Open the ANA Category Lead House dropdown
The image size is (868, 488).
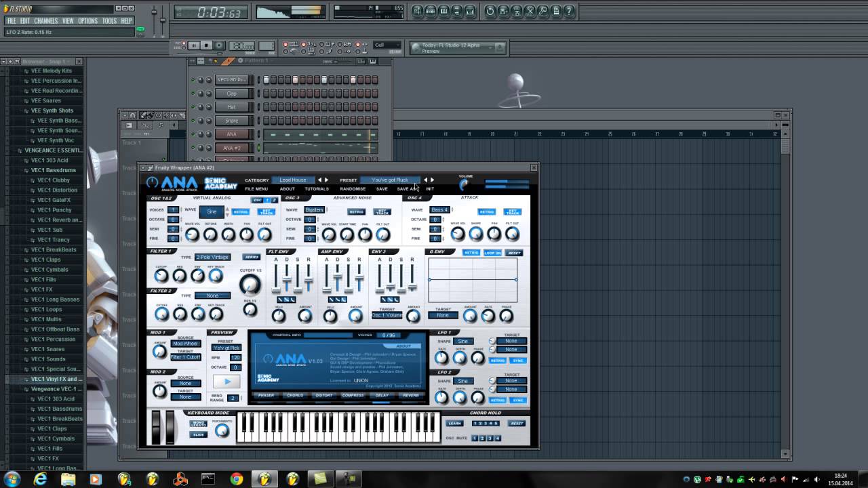pos(293,180)
